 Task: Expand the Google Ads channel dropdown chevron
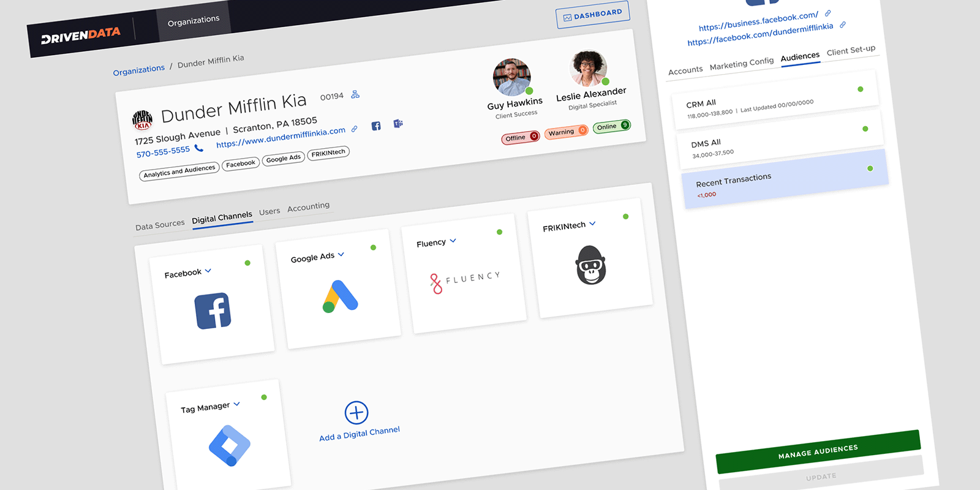341,254
